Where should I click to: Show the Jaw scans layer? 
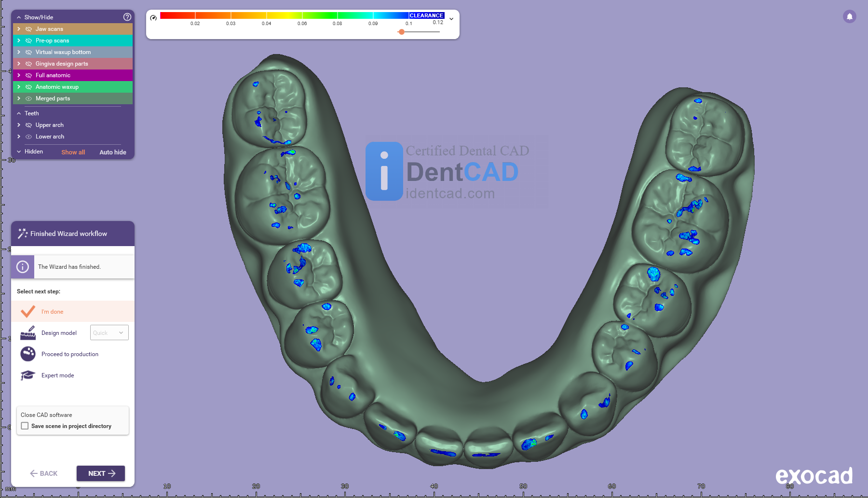[29, 29]
